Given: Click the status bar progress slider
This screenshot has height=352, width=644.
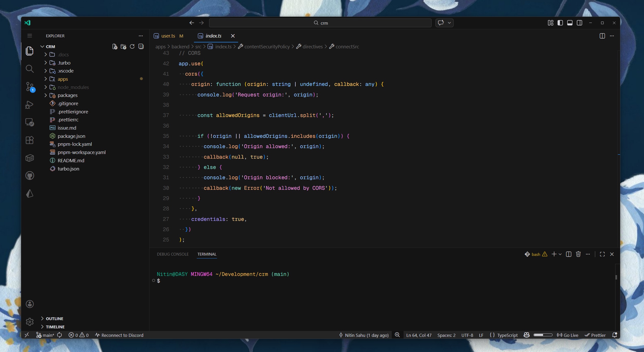Looking at the screenshot, I should (543, 335).
